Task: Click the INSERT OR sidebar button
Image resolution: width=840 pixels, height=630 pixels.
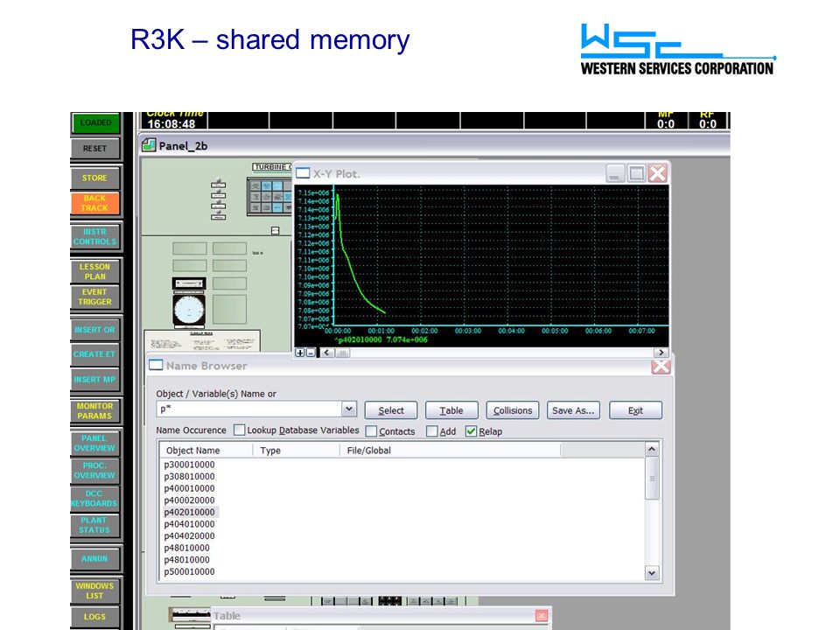Action: pos(94,330)
